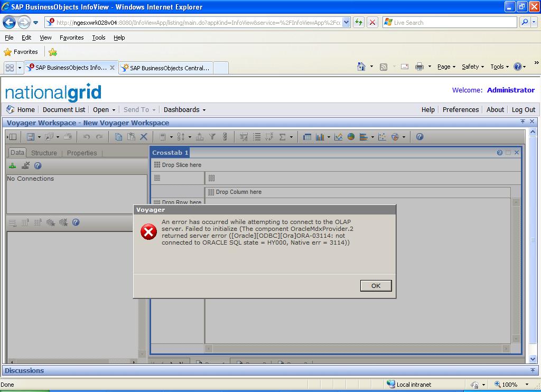
Task: Click the browser Back button
Action: (9, 23)
